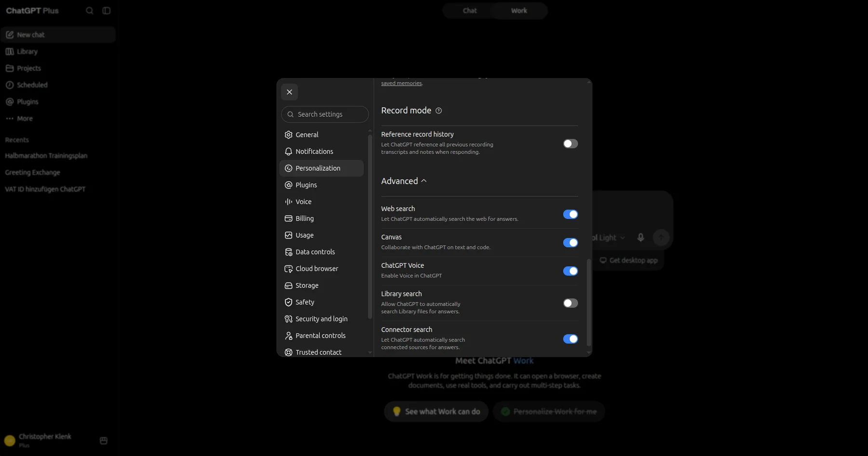Click the microphone dictation icon

pyautogui.click(x=640, y=237)
